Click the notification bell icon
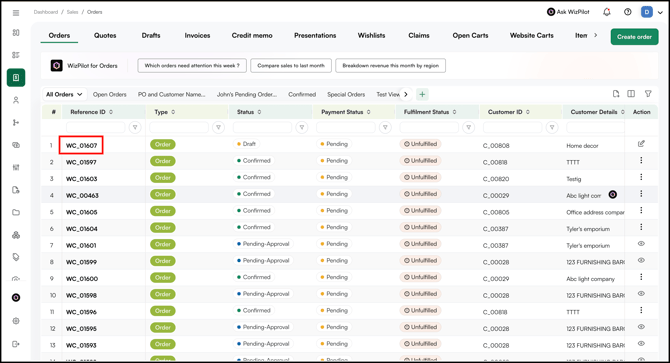 click(x=606, y=12)
